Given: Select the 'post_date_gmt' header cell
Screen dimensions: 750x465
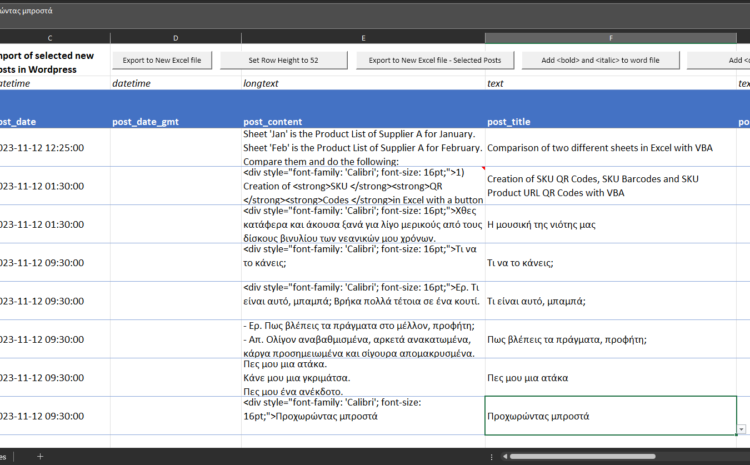Looking at the screenshot, I should 176,109.
